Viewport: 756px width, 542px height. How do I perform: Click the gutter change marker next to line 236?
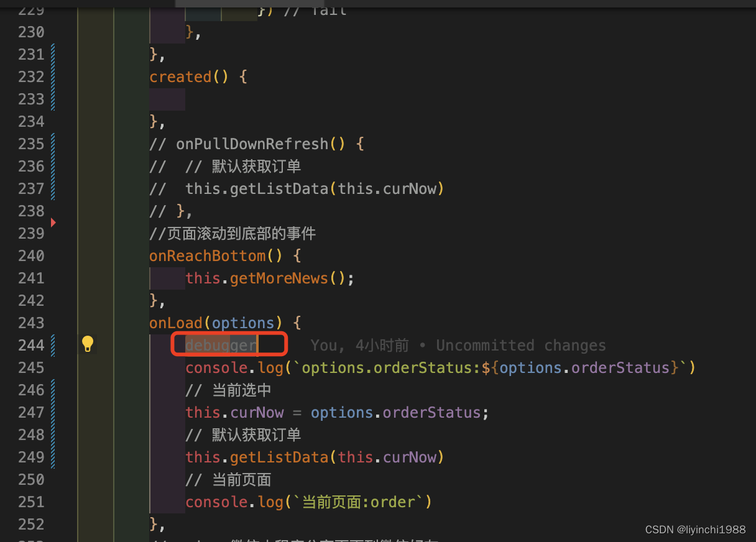click(x=53, y=166)
